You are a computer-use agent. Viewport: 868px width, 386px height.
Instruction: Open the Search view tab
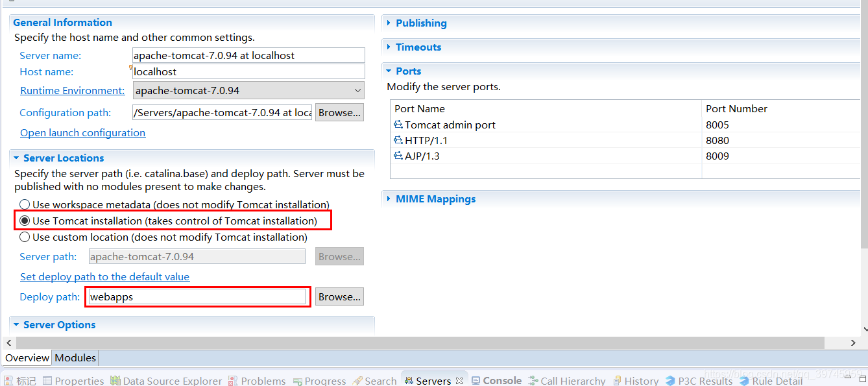374,381
